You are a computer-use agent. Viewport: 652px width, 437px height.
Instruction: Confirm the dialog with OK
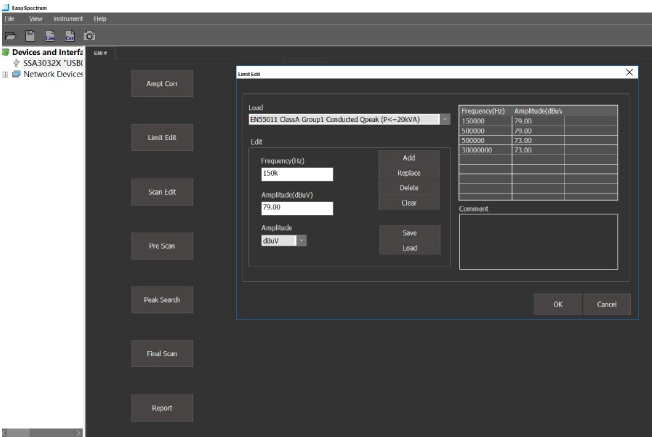coord(558,304)
